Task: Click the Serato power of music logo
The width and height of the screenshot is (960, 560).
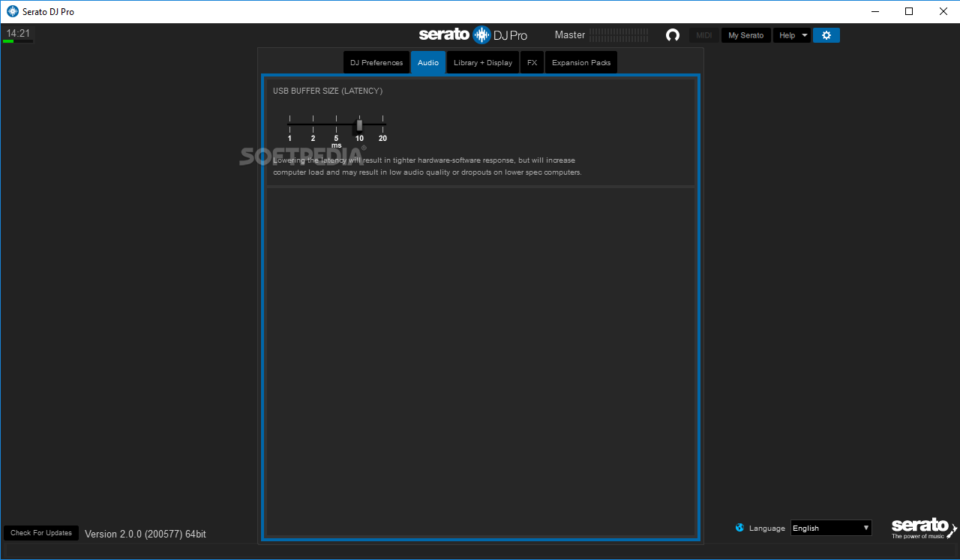Action: 924,528
